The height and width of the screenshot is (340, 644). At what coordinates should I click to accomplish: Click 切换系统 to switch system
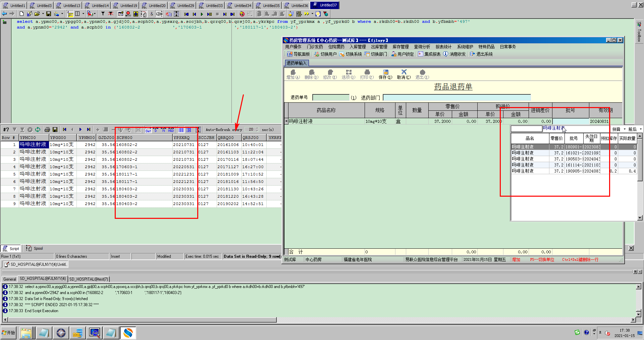pos(351,54)
